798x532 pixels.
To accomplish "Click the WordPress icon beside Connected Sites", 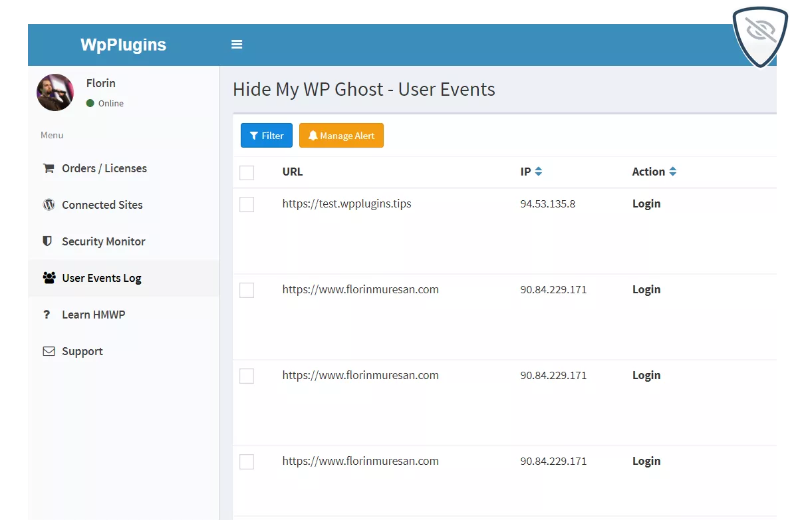I will pos(49,205).
